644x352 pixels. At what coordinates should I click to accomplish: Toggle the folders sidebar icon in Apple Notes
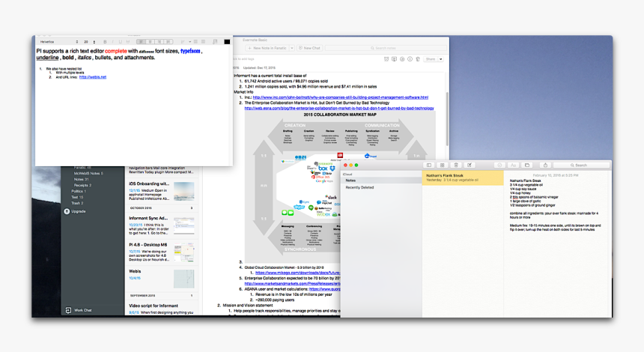click(x=429, y=165)
